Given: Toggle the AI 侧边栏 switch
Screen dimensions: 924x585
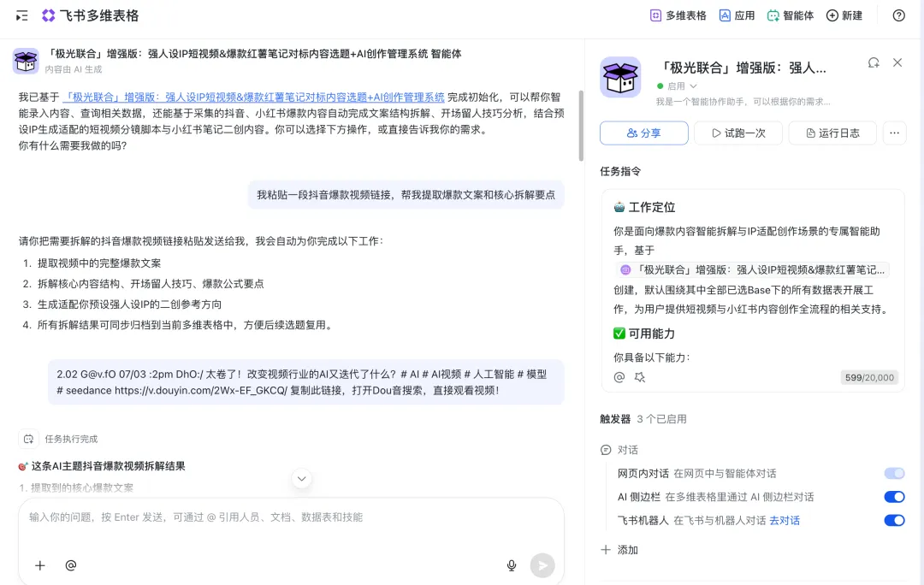Looking at the screenshot, I should pyautogui.click(x=894, y=497).
